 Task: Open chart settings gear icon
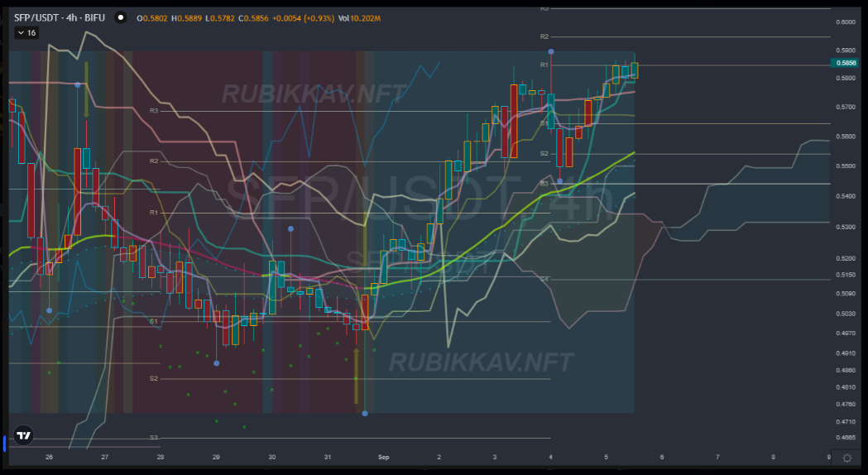click(847, 458)
